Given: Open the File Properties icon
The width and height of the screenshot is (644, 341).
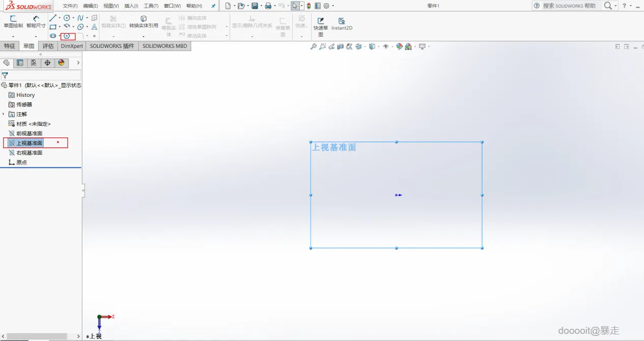Looking at the screenshot, I should coord(318,6).
